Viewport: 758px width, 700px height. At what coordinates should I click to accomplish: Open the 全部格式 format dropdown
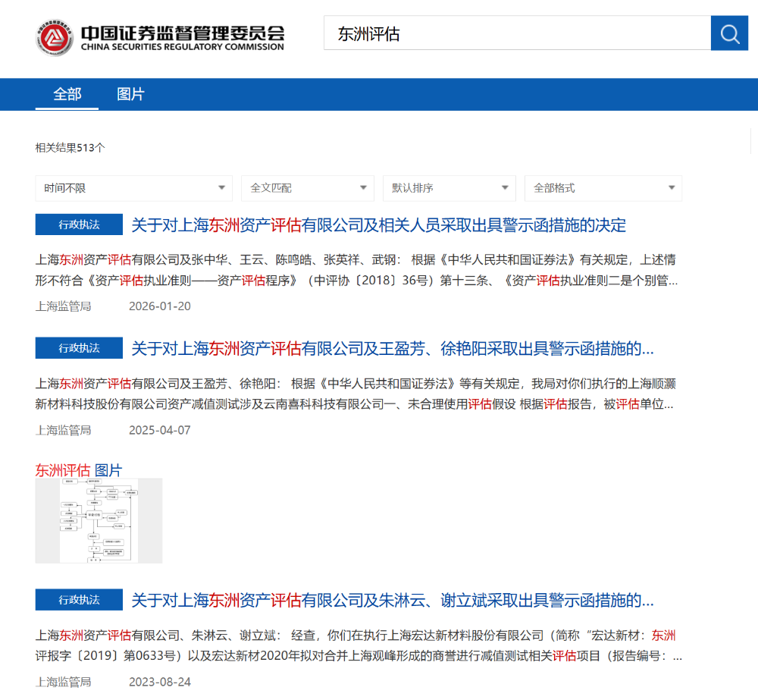(x=603, y=188)
